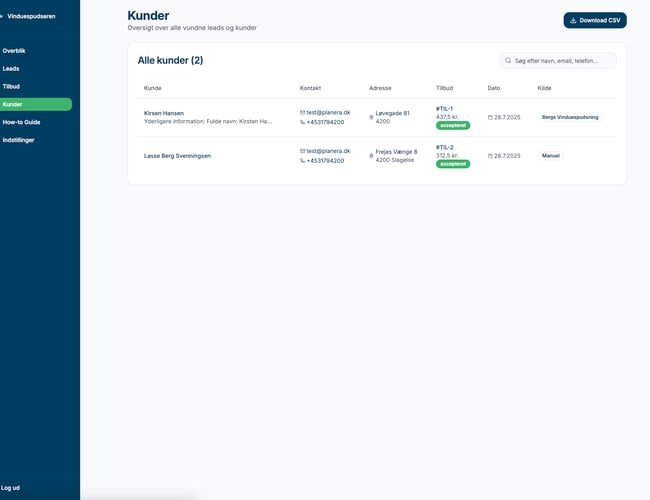Click the Bergs Vinduespudsning source tag
Screen dimensions: 650x500
570,117
